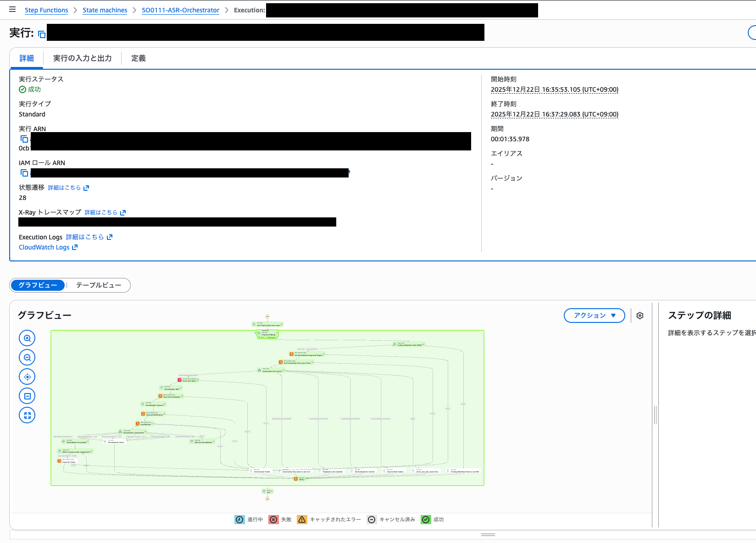Copy the execution name beside 実行:
Screen dimensions: 756x543
point(42,34)
